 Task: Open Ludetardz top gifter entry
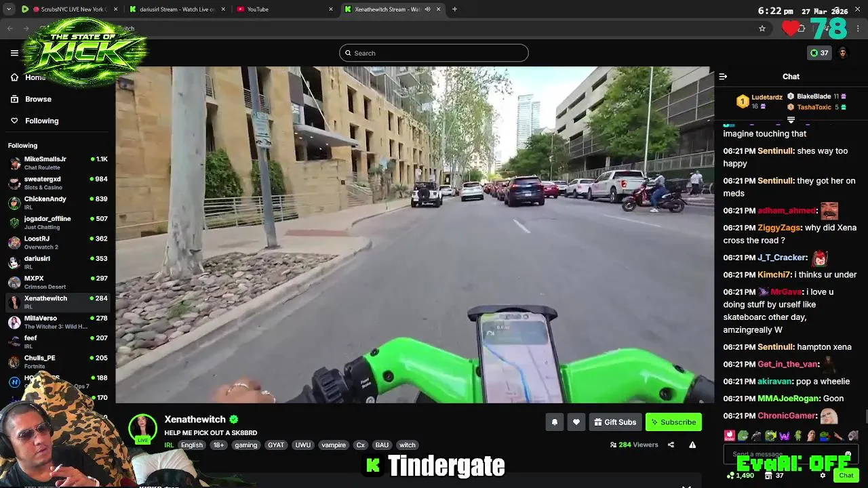pos(759,102)
